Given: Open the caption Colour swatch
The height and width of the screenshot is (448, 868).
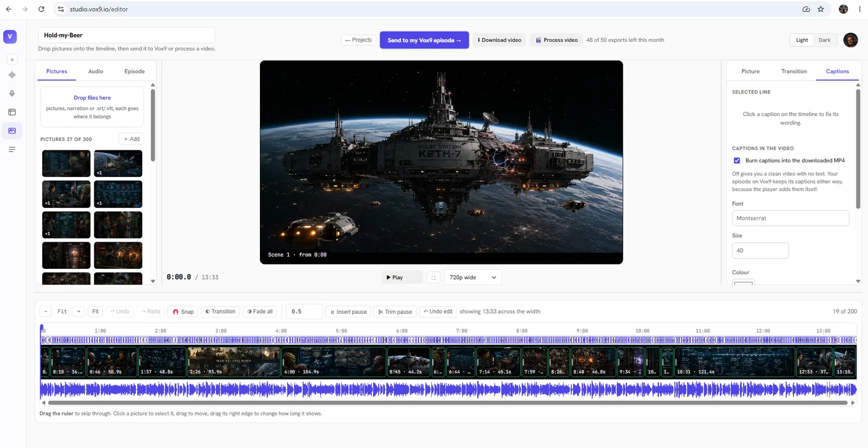Looking at the screenshot, I should (x=743, y=282).
